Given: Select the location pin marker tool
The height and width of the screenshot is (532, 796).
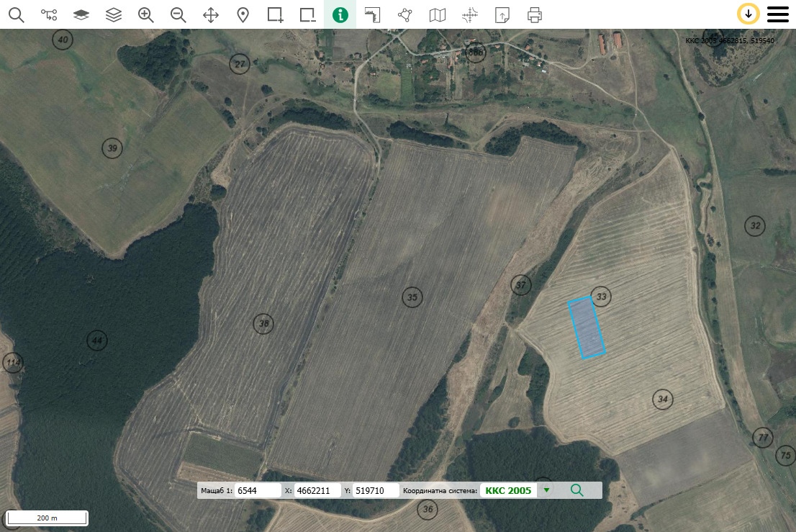Looking at the screenshot, I should tap(243, 14).
